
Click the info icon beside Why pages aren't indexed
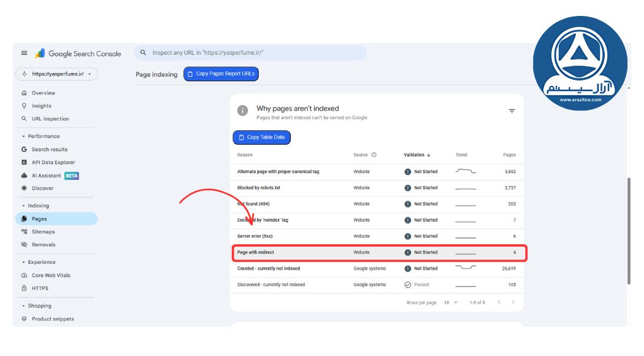point(243,110)
